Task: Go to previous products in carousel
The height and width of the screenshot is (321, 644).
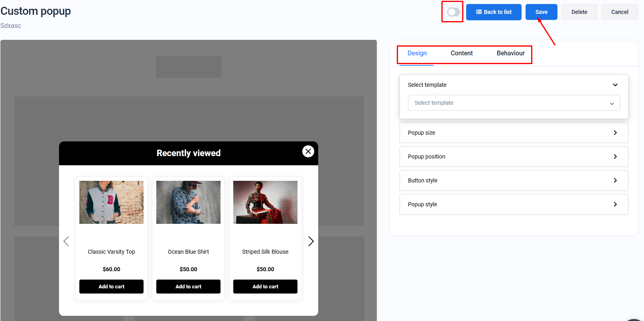Action: (66, 241)
